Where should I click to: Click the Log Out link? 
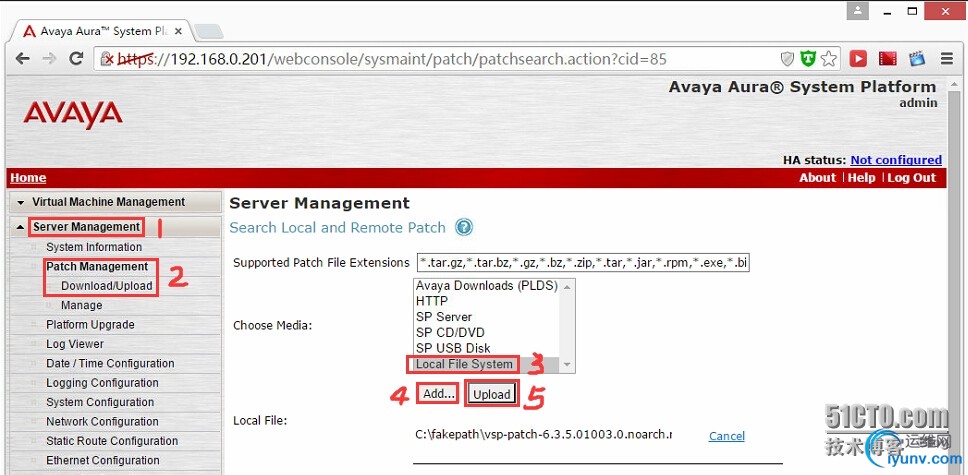[x=912, y=178]
